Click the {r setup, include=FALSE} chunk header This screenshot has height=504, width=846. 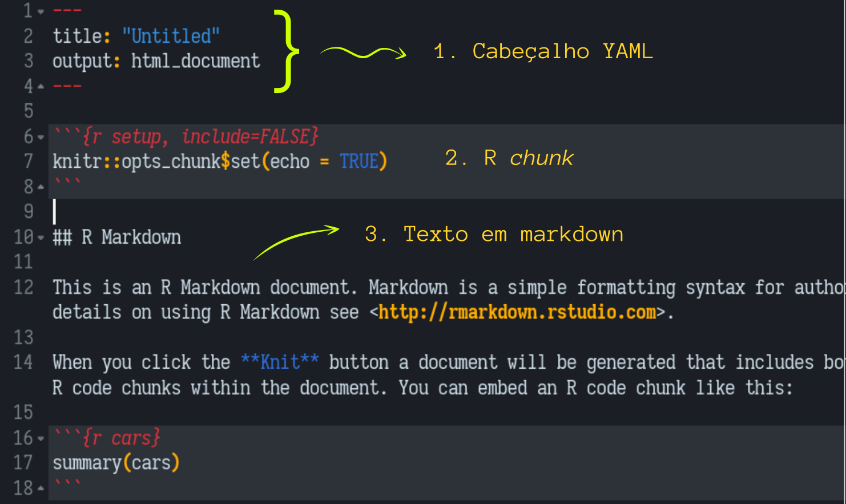pyautogui.click(x=200, y=137)
